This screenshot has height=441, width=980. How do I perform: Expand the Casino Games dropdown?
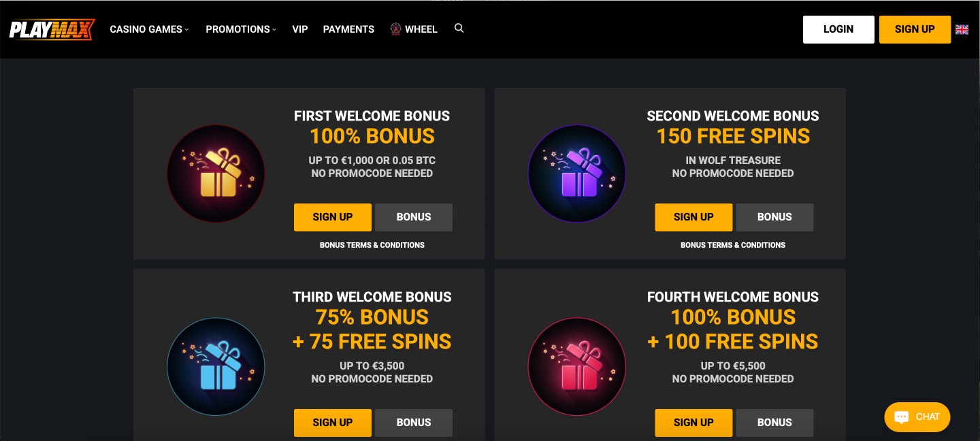[x=149, y=29]
